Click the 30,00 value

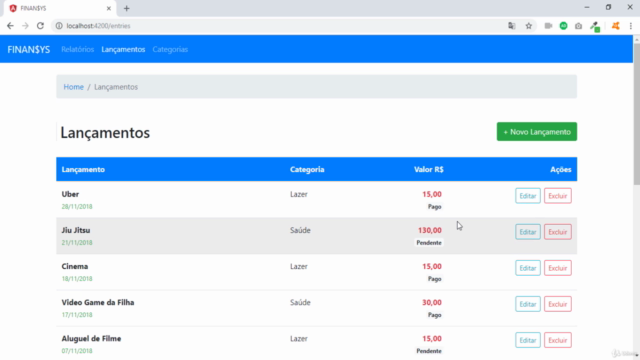pyautogui.click(x=432, y=302)
